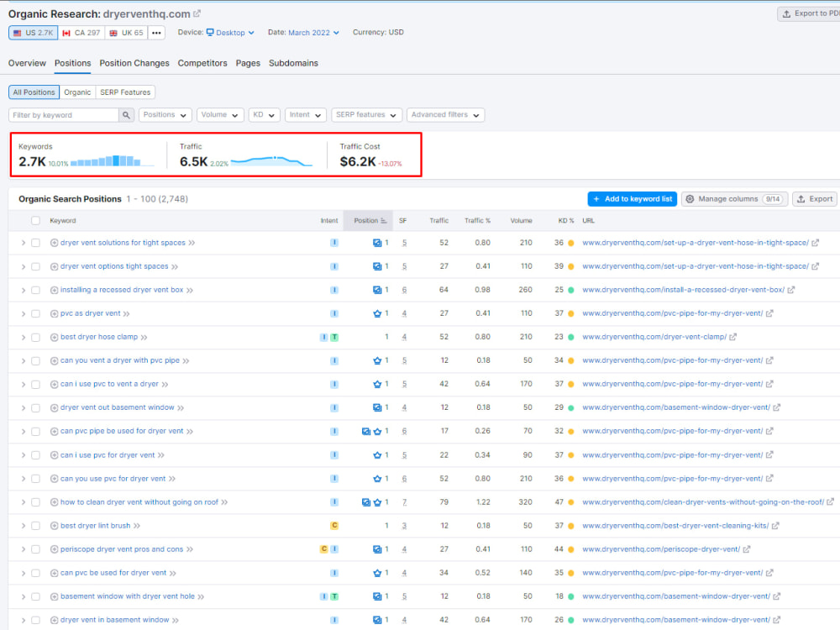Open external link for 'dryer vent solutions for tight spaces' URL
This screenshot has height=630, width=840.
[815, 243]
